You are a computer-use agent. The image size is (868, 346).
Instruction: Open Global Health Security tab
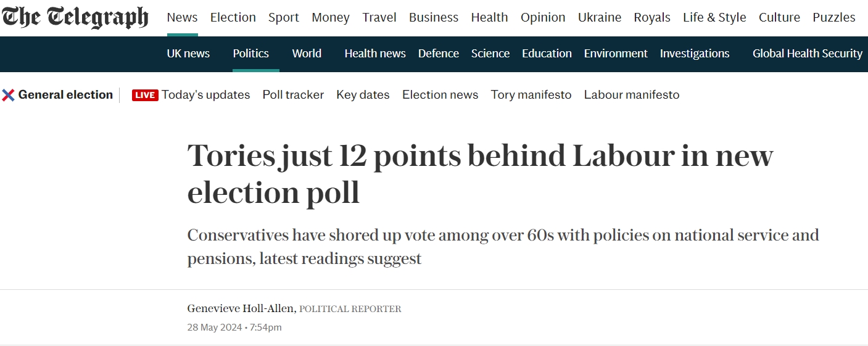[x=807, y=54]
